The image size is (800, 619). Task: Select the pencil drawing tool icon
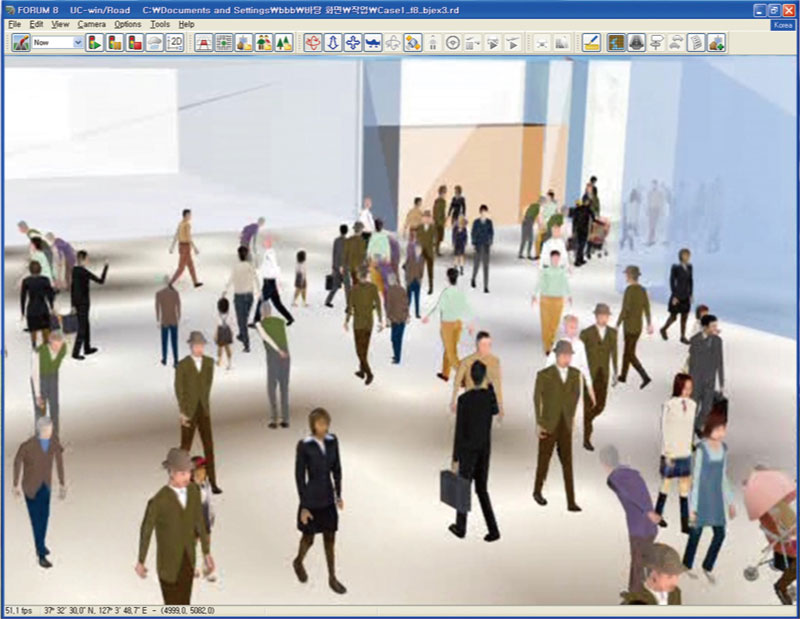[x=591, y=43]
